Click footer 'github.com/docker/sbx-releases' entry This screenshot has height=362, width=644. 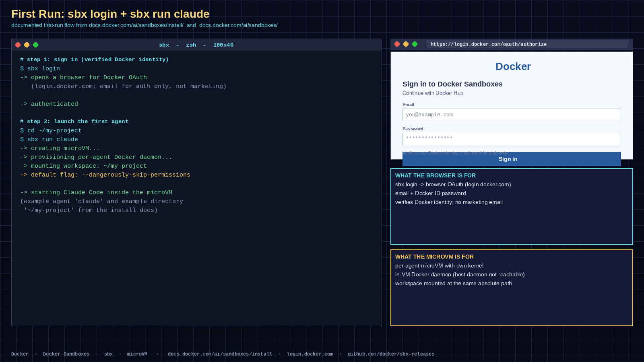(391, 354)
